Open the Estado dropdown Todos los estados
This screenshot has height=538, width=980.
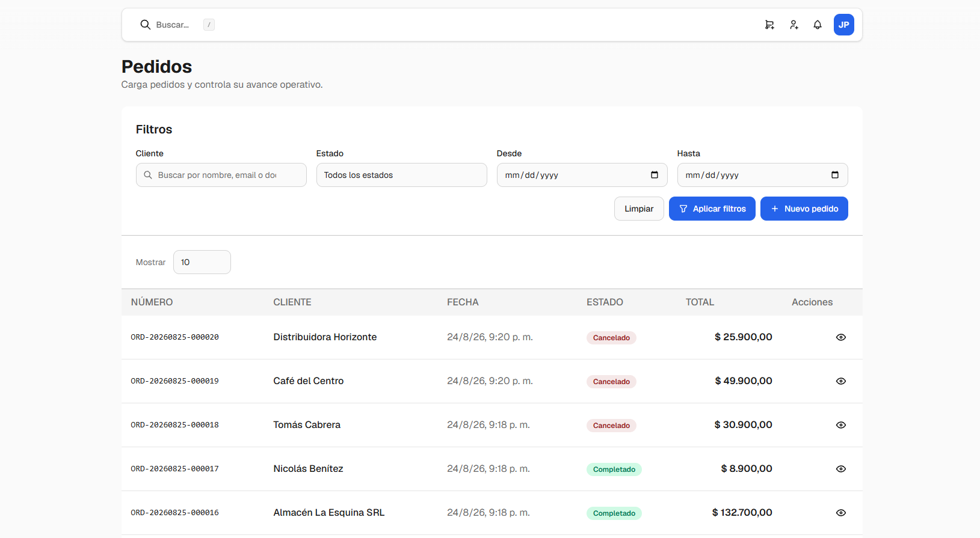click(402, 175)
